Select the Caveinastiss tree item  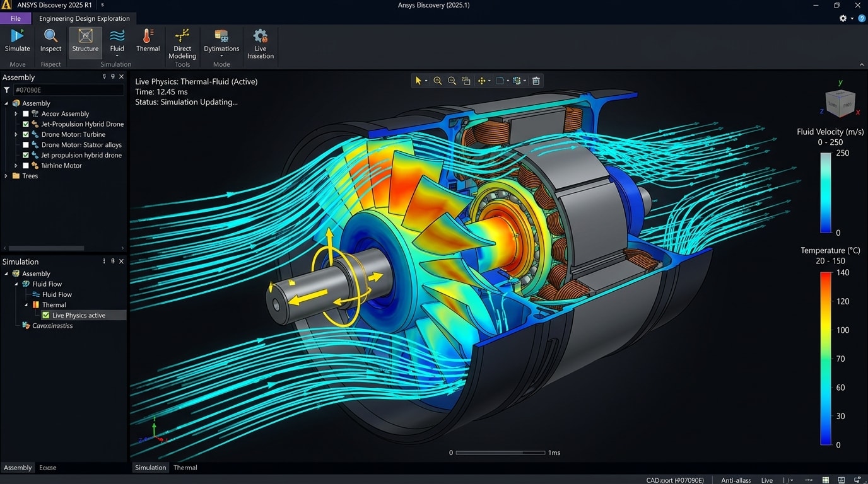click(52, 326)
